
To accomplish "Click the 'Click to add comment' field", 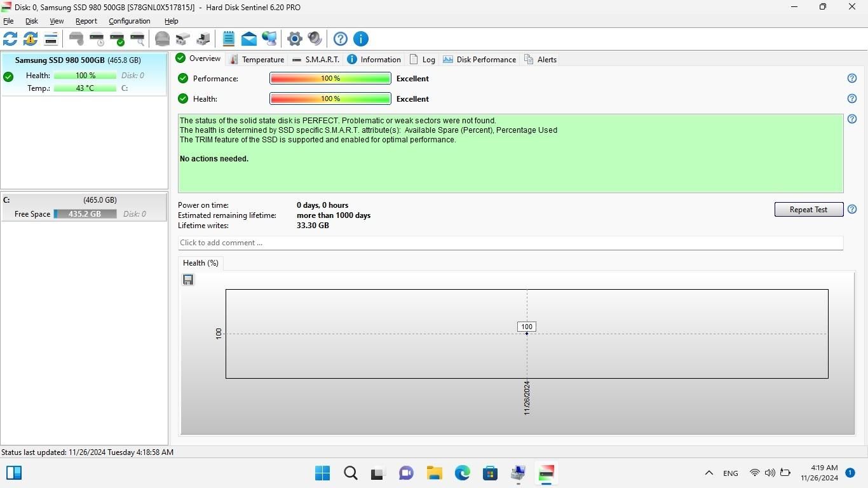I will pos(510,243).
